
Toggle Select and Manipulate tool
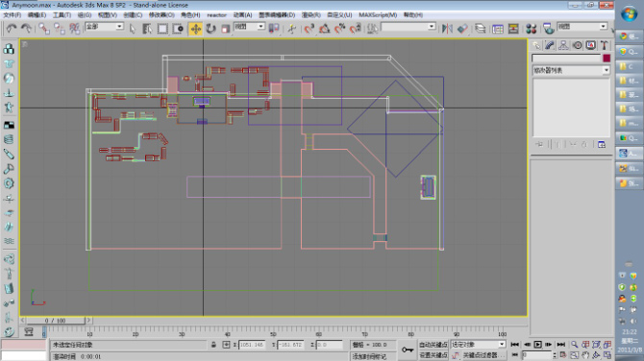291,28
